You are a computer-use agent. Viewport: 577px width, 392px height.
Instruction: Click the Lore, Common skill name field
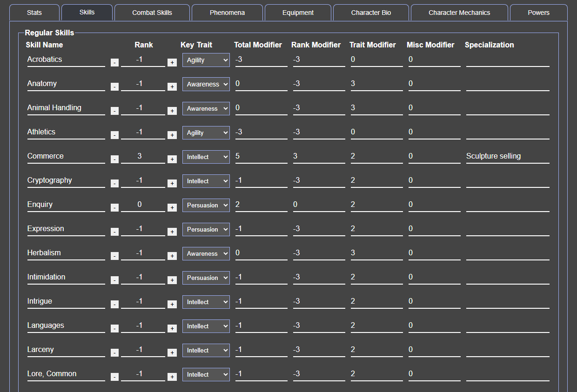(66, 374)
